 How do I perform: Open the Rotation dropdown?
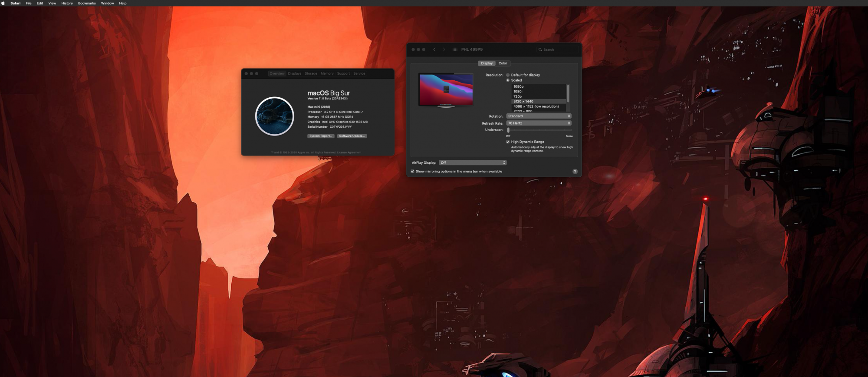coord(539,116)
